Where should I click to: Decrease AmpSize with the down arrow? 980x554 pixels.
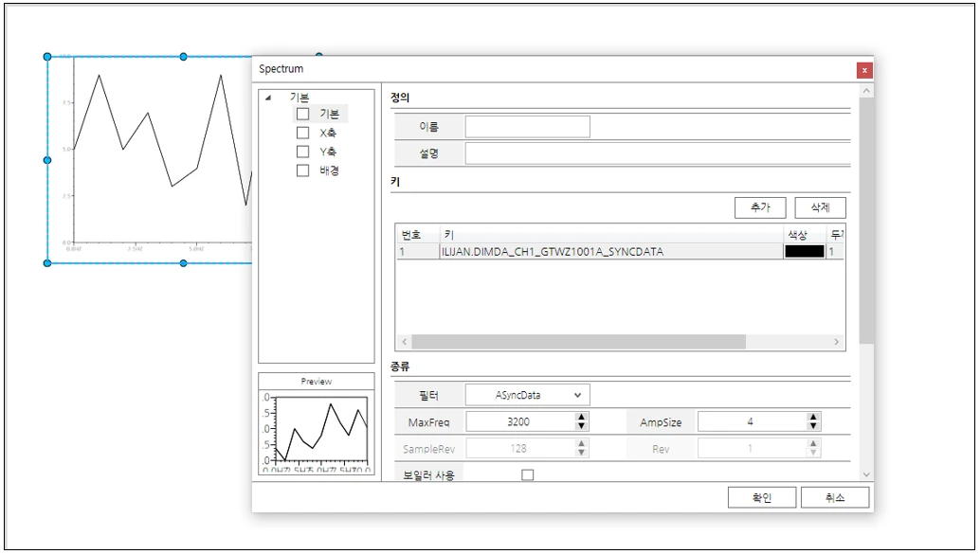point(812,426)
